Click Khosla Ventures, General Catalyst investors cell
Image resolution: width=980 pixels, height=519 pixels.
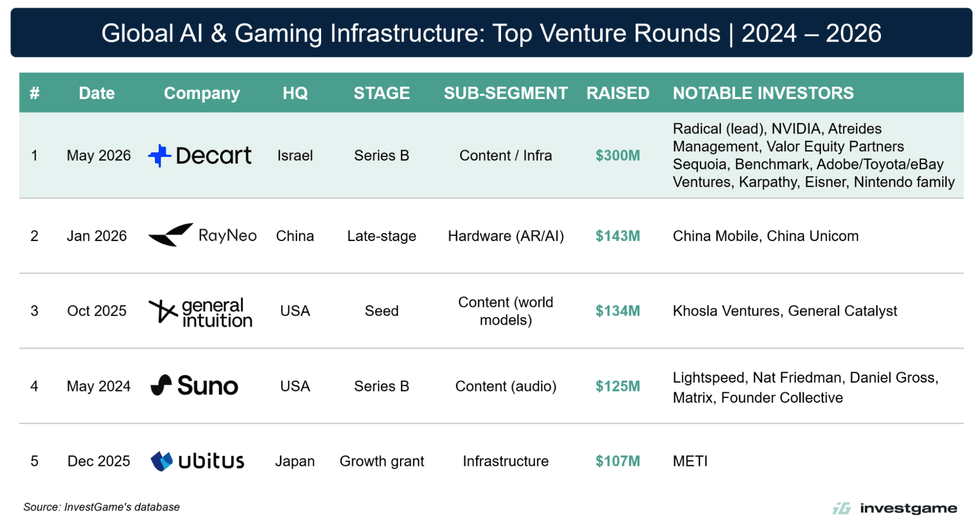point(784,311)
